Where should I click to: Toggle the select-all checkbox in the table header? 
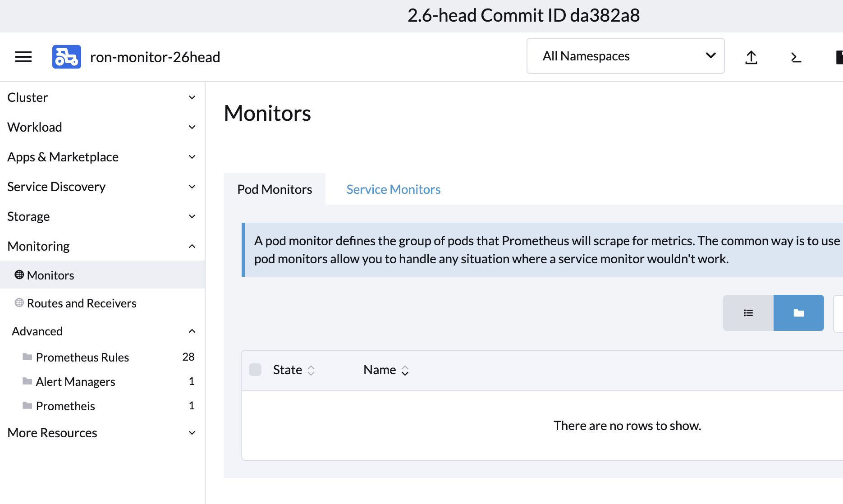tap(255, 370)
